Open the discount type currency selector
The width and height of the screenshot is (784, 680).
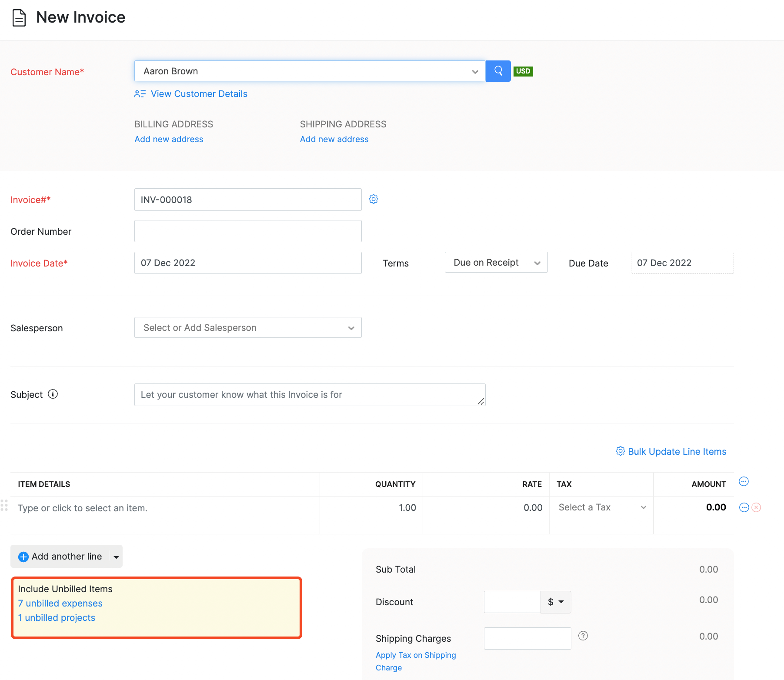pyautogui.click(x=555, y=602)
